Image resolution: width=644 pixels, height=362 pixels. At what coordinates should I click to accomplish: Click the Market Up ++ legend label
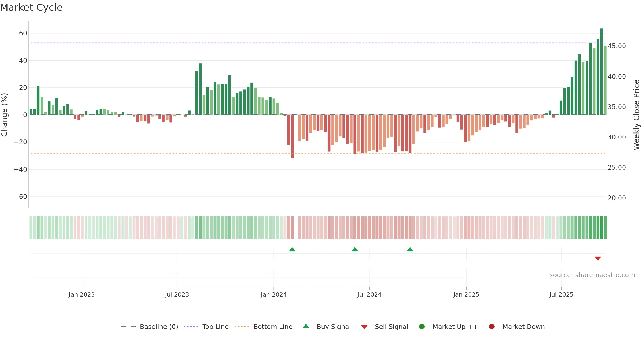(x=455, y=327)
